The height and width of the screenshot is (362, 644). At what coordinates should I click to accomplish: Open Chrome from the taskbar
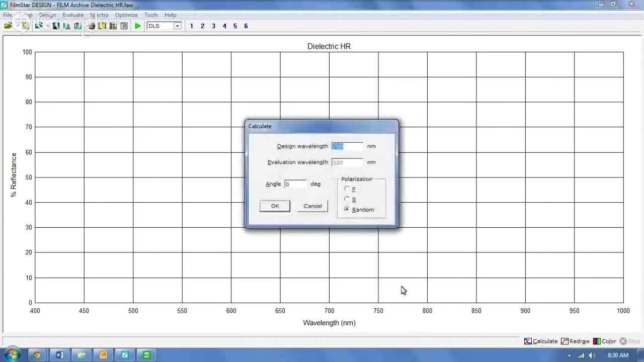click(x=37, y=355)
